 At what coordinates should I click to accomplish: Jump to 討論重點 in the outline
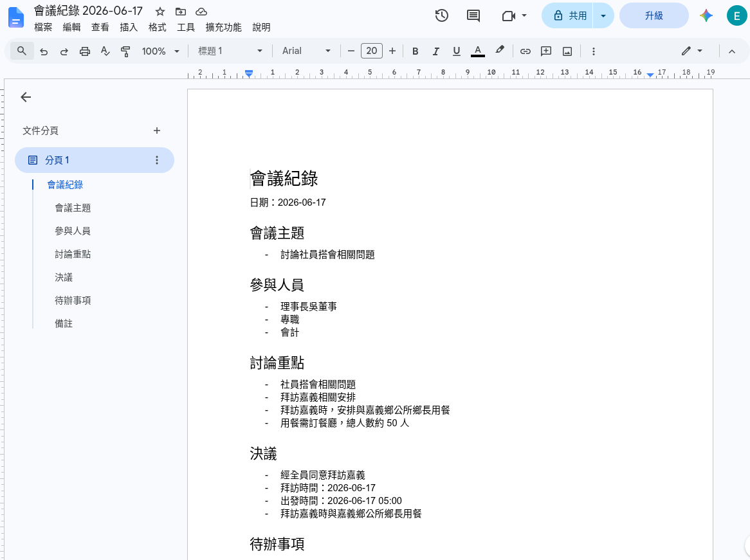pos(73,255)
